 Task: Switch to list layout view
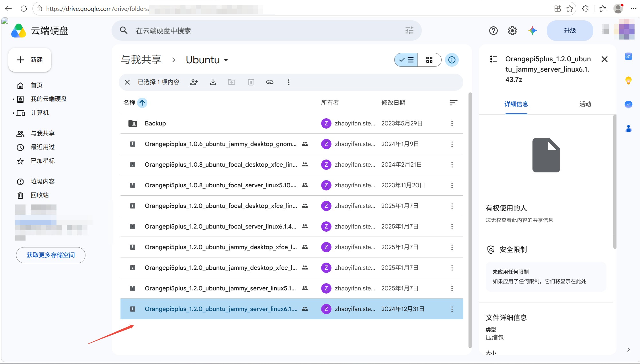click(406, 60)
